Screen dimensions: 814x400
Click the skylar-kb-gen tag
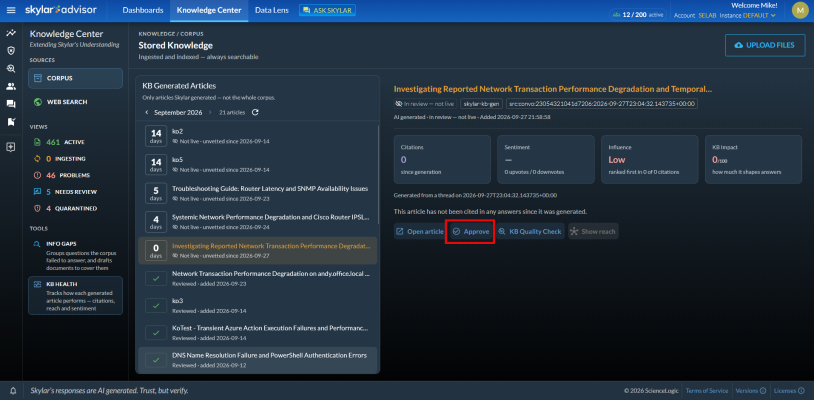pyautogui.click(x=481, y=104)
